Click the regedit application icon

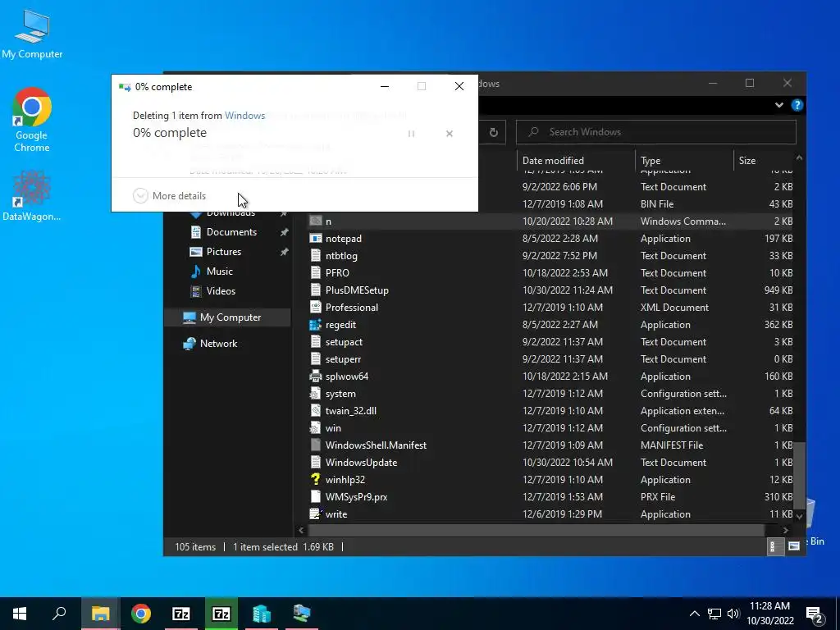pos(316,325)
